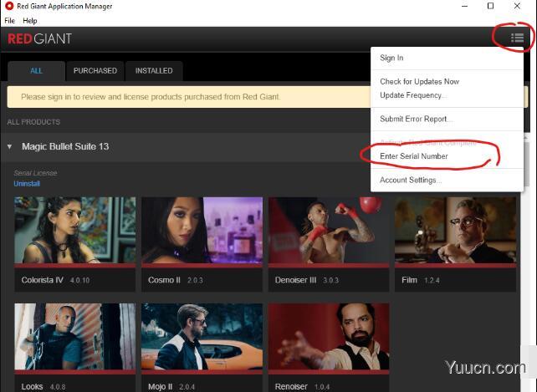Open Account Settings from menu
The image size is (537, 392).
411,180
